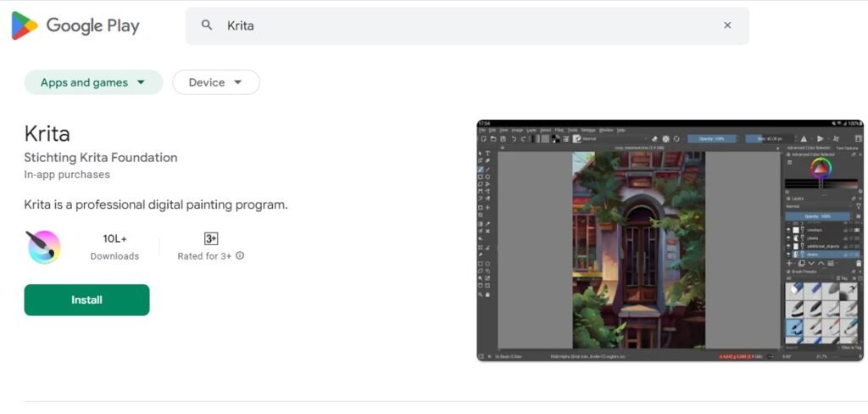Click the Google Play logo
868x414 pixels.
click(x=75, y=25)
